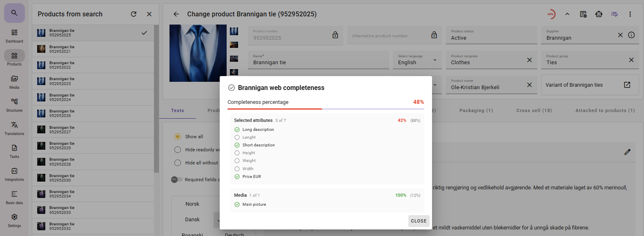644x236 pixels.
Task: Open Variant of Brannigan ties external link
Action: 627,85
